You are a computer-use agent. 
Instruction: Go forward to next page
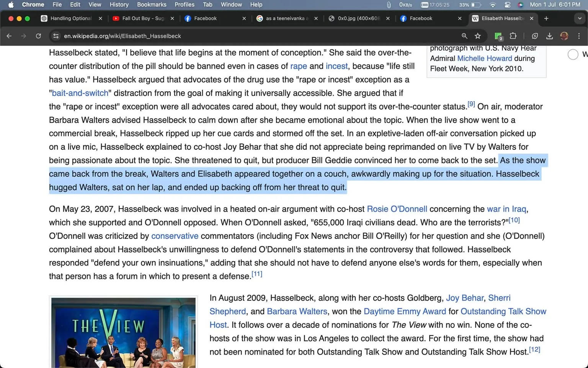[24, 36]
